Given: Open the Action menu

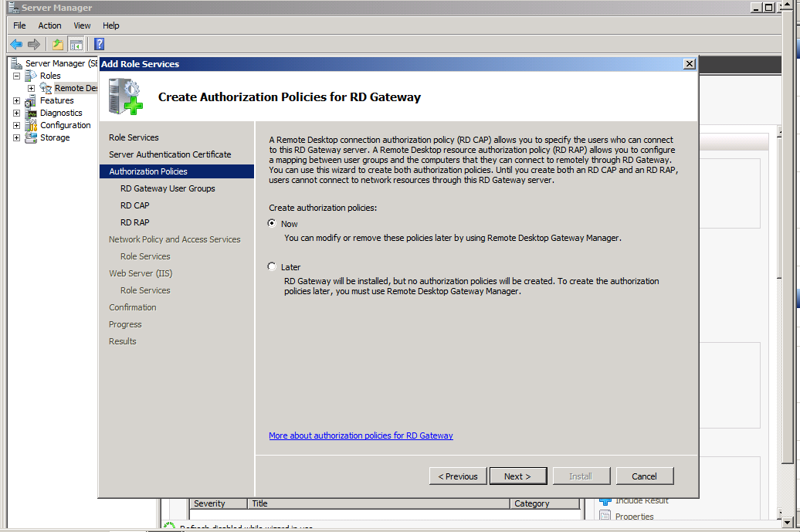Looking at the screenshot, I should coord(49,25).
